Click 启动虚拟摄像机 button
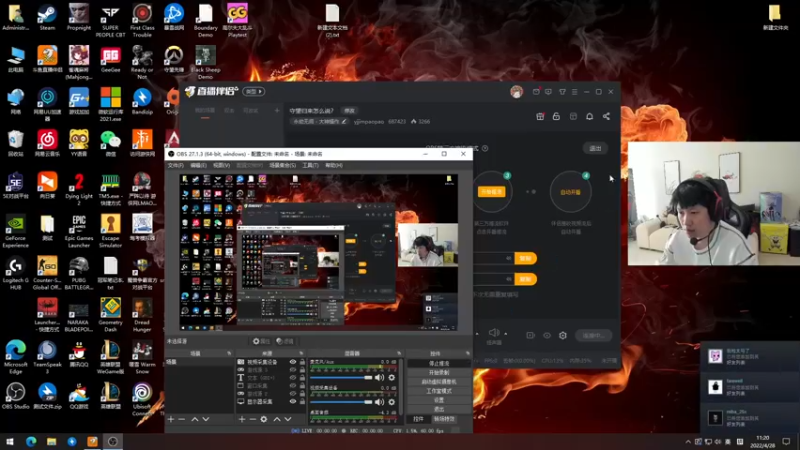Image resolution: width=800 pixels, height=450 pixels. coord(439,382)
